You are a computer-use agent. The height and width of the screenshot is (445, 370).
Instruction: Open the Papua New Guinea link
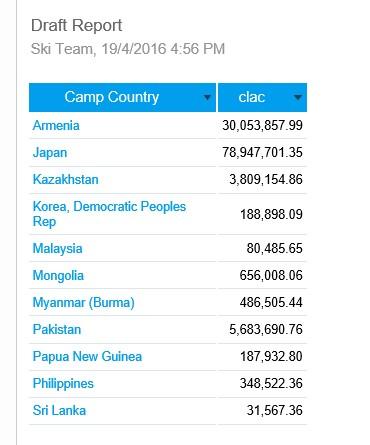87,357
